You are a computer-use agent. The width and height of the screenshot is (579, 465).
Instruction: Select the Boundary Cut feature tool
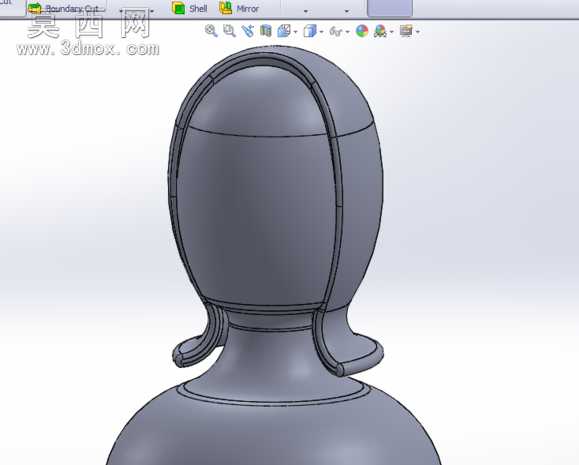point(63,8)
